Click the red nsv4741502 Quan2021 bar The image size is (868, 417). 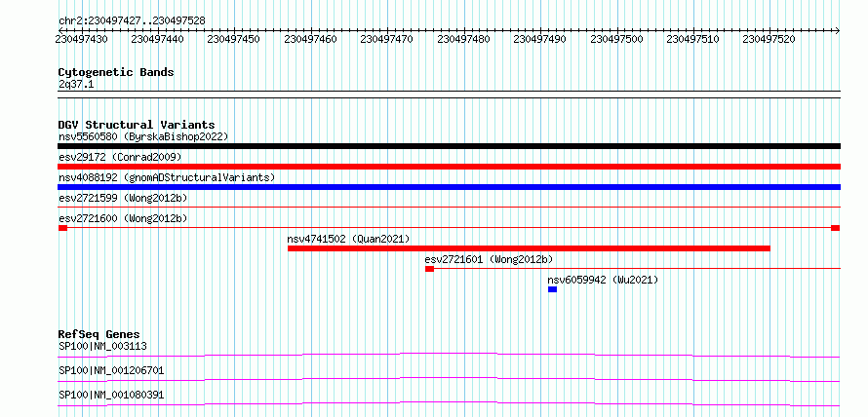point(529,248)
